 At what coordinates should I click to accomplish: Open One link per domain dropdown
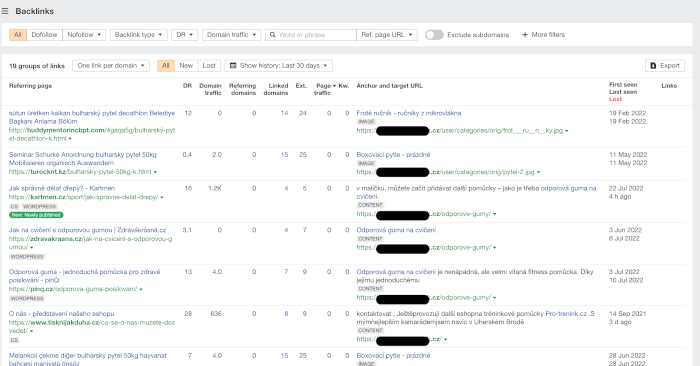point(111,66)
